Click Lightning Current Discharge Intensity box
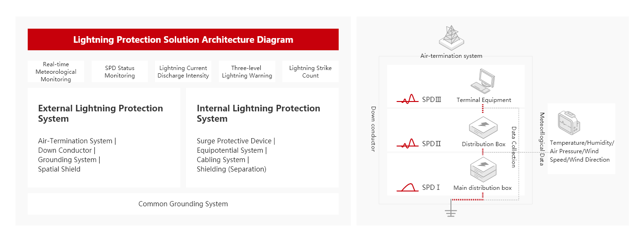Image resolution: width=644 pixels, height=242 pixels. [x=183, y=72]
